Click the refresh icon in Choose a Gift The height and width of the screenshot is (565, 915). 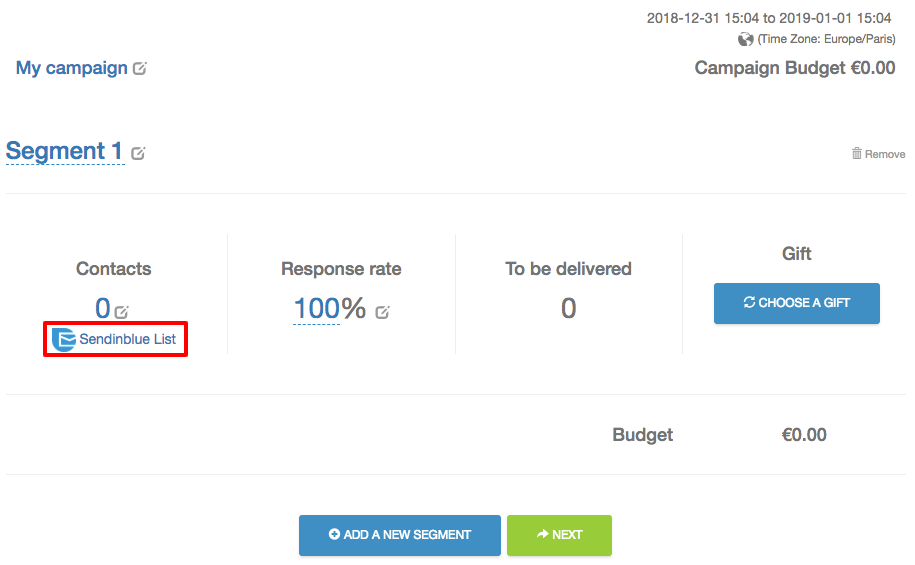tap(749, 302)
